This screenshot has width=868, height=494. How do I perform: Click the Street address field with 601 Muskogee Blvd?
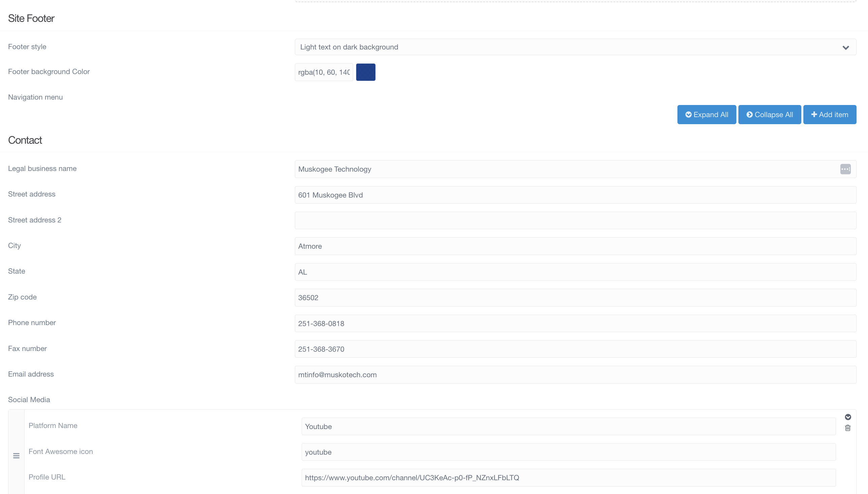tap(575, 195)
